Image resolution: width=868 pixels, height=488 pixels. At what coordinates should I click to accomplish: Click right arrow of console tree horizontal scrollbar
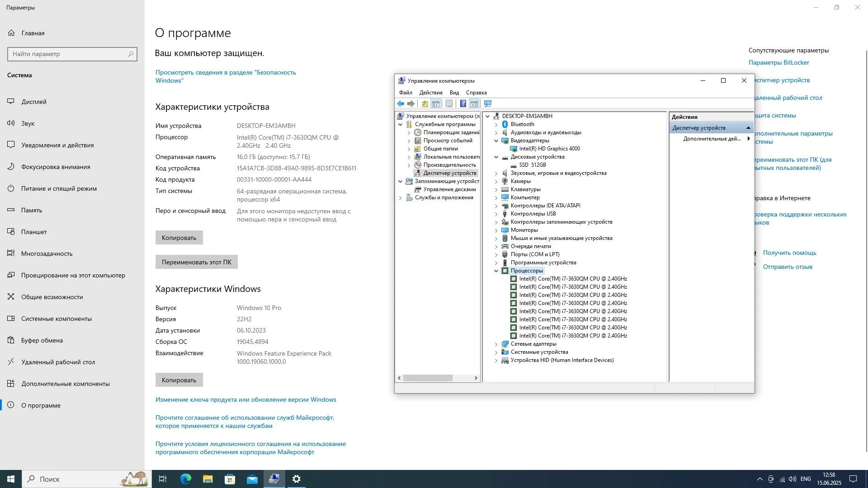tap(476, 378)
